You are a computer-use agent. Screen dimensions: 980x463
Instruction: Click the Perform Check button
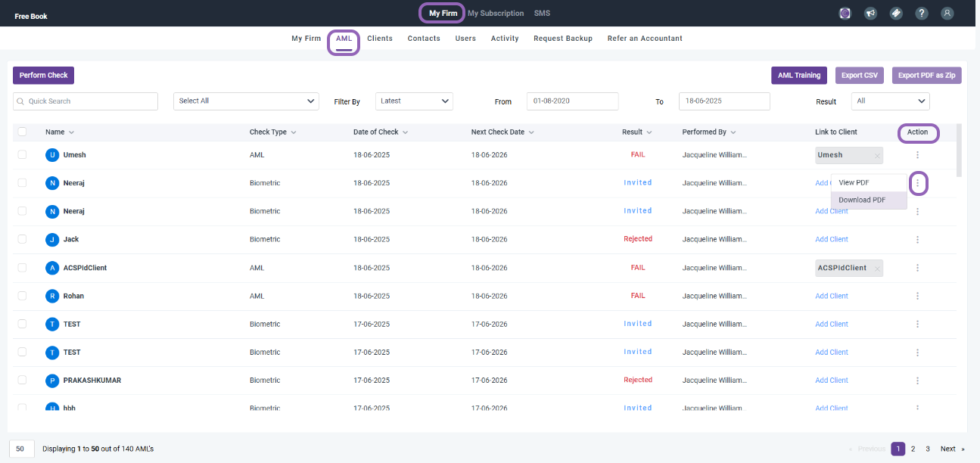43,75
